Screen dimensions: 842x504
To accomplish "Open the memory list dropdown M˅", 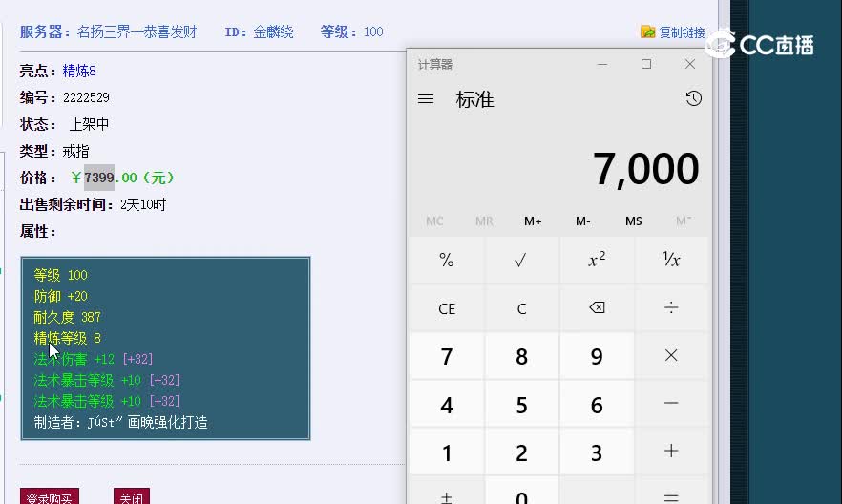I will coord(684,221).
